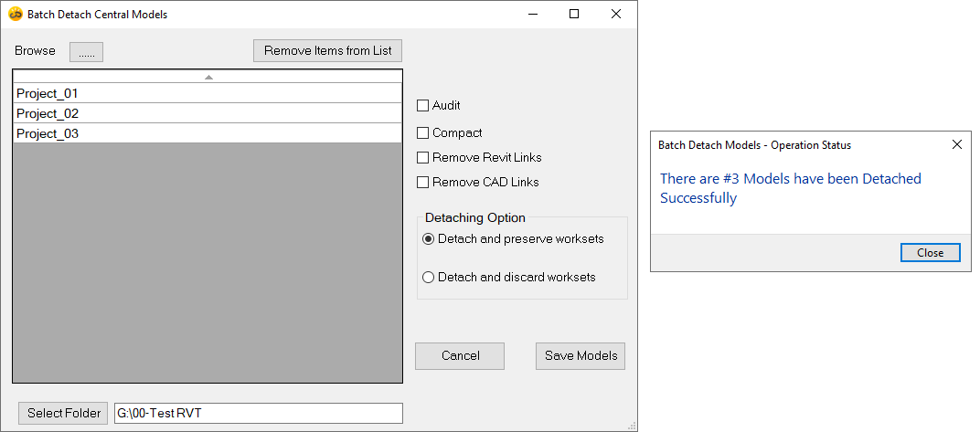Tick the Compact checkbox
This screenshot has height=432, width=980.
click(x=423, y=133)
